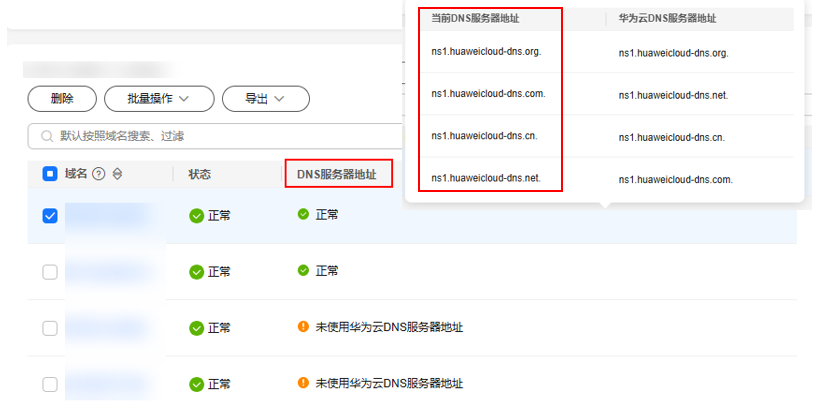Click the 删除 button

[62, 99]
